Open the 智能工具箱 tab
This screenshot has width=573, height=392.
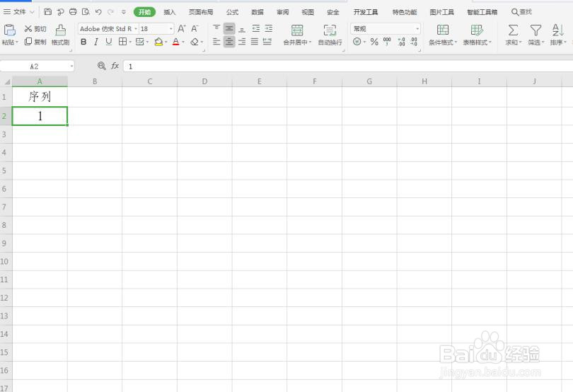coord(482,12)
